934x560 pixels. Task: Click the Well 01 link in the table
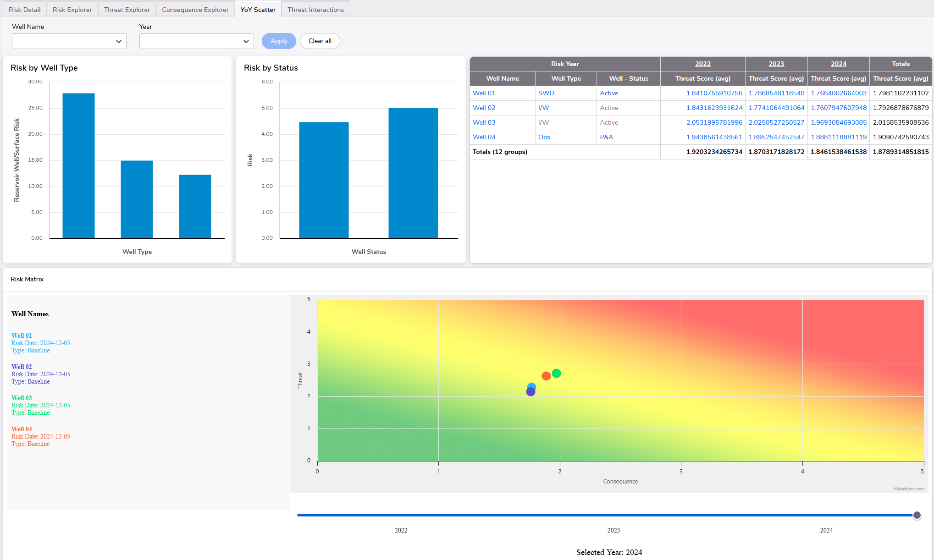click(x=484, y=93)
